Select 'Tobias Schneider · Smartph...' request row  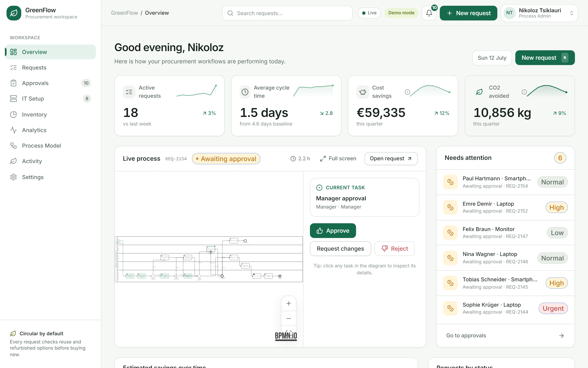tap(505, 283)
